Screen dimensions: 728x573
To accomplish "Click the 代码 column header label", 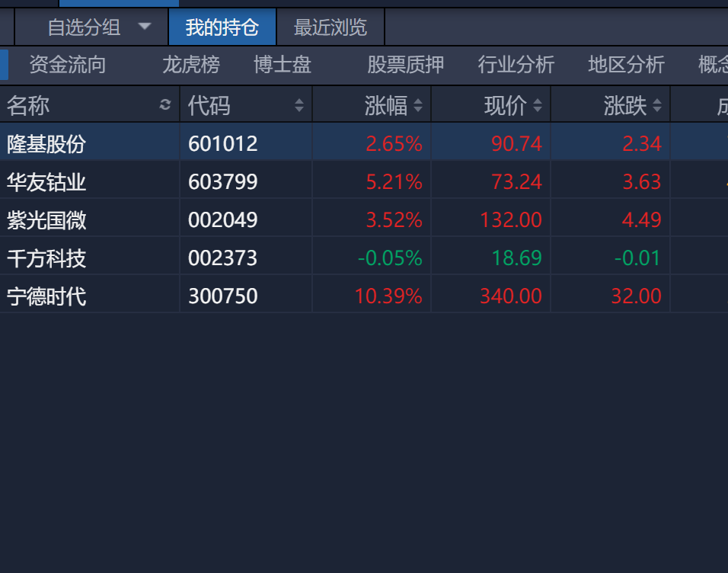I will coord(209,105).
